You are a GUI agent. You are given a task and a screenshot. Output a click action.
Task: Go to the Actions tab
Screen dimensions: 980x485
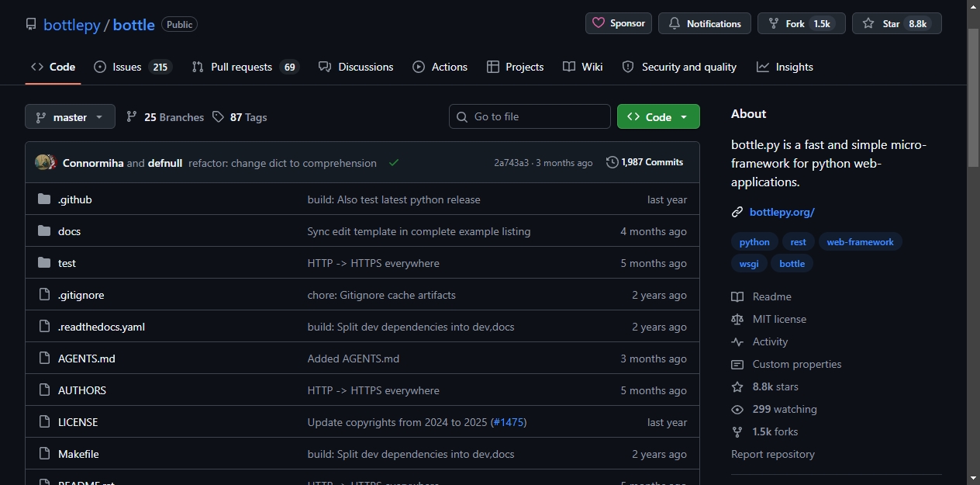tap(440, 67)
